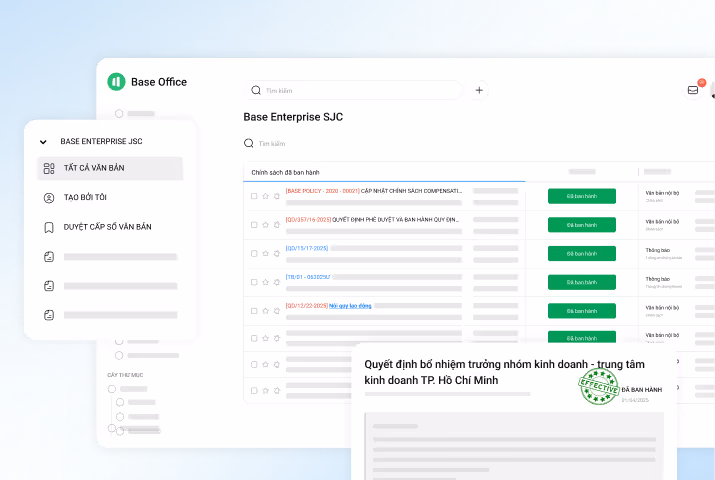Click the [TB/01 - 063025U document code
Viewport: 715px width, 480px height.
[x=308, y=277]
